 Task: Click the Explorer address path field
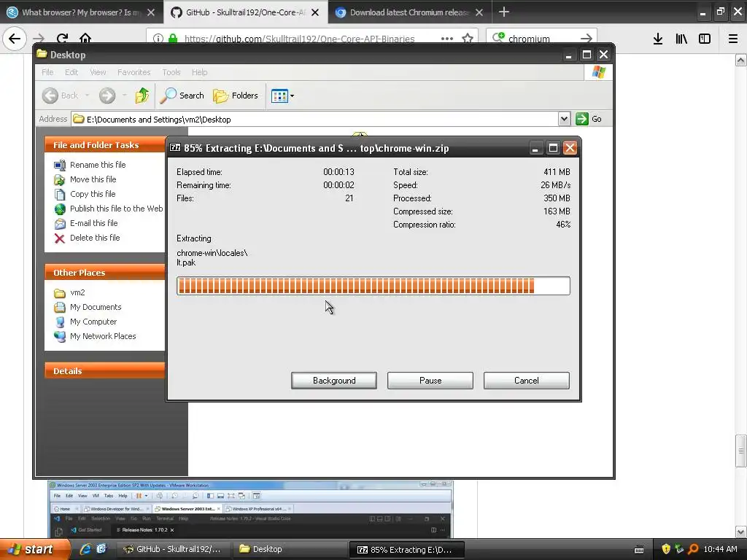pos(314,119)
